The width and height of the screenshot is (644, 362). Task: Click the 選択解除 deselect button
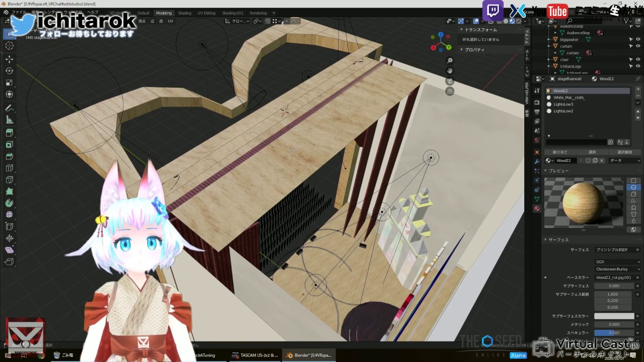(x=625, y=152)
